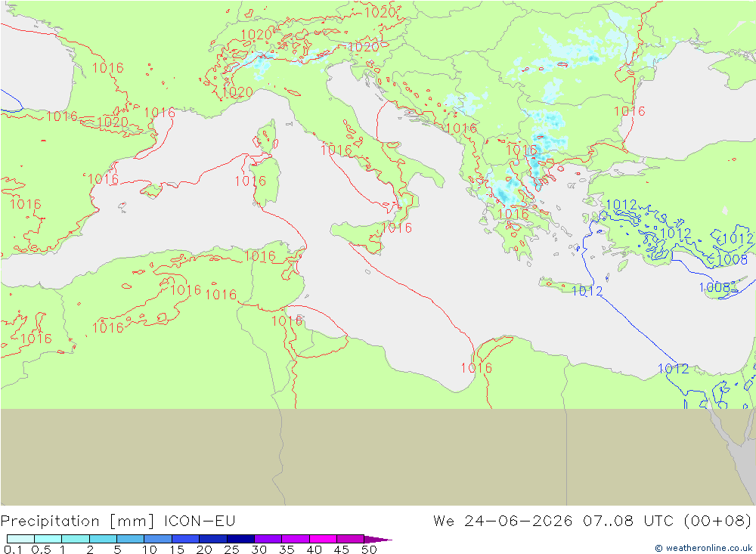756x554 pixels.
Task: Click the 1–2 mm legend swatch
Action: 76,539
